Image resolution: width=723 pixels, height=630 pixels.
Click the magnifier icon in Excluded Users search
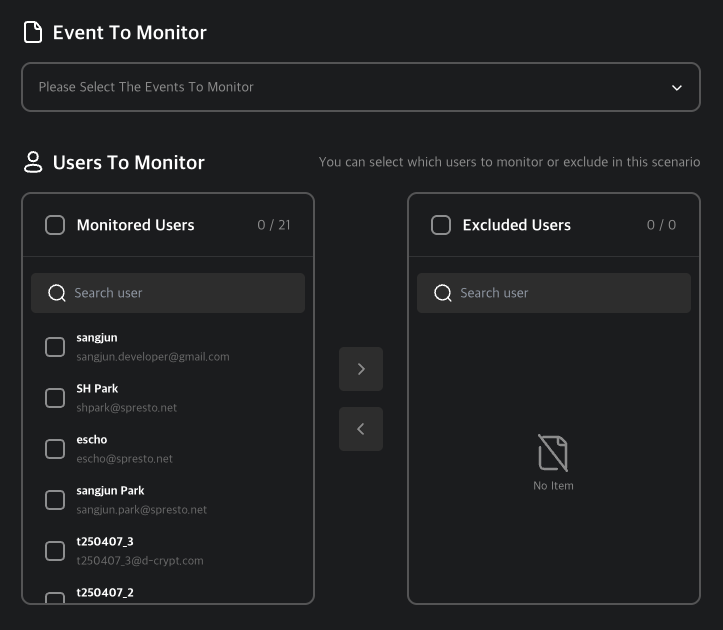[442, 293]
